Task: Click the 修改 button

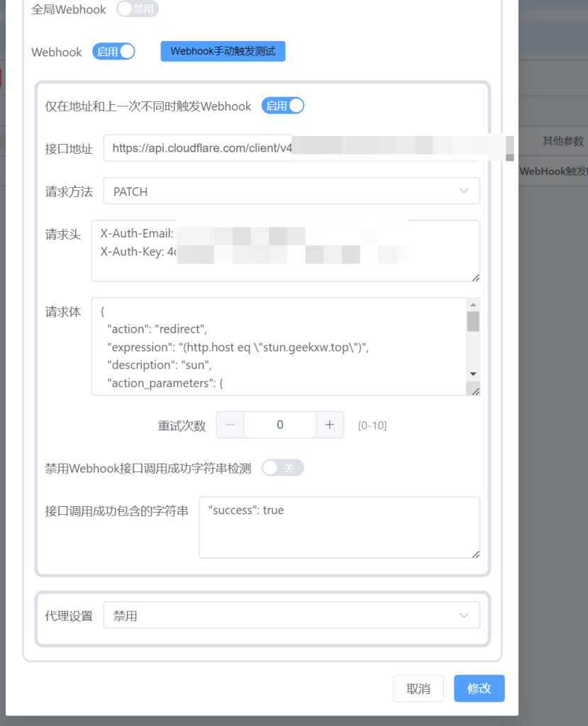Action: [479, 688]
